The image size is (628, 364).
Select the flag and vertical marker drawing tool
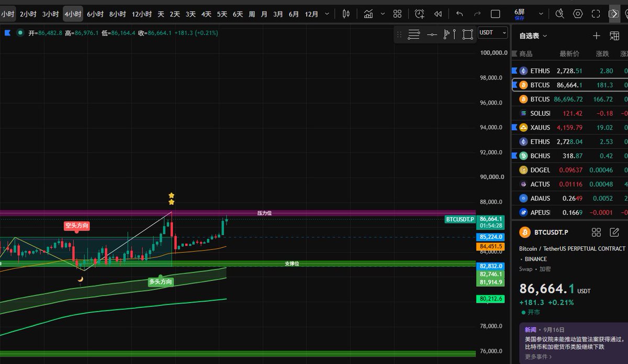click(x=450, y=35)
